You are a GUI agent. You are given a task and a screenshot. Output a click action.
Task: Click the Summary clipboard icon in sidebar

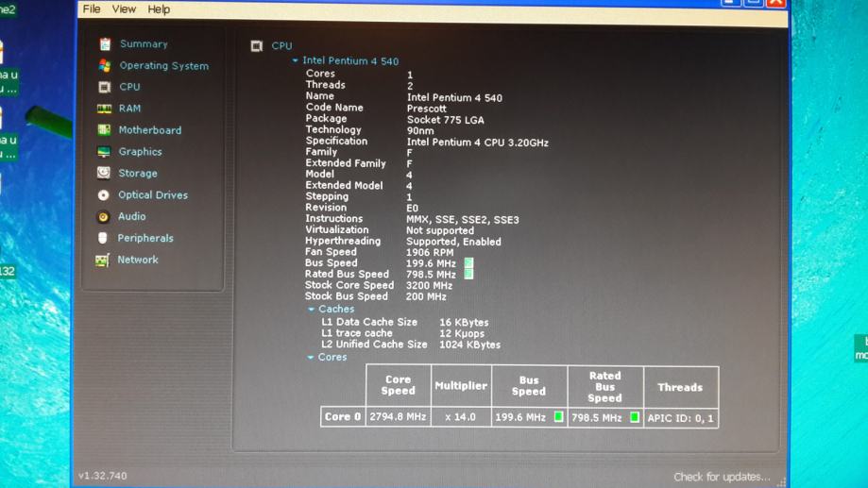point(105,44)
